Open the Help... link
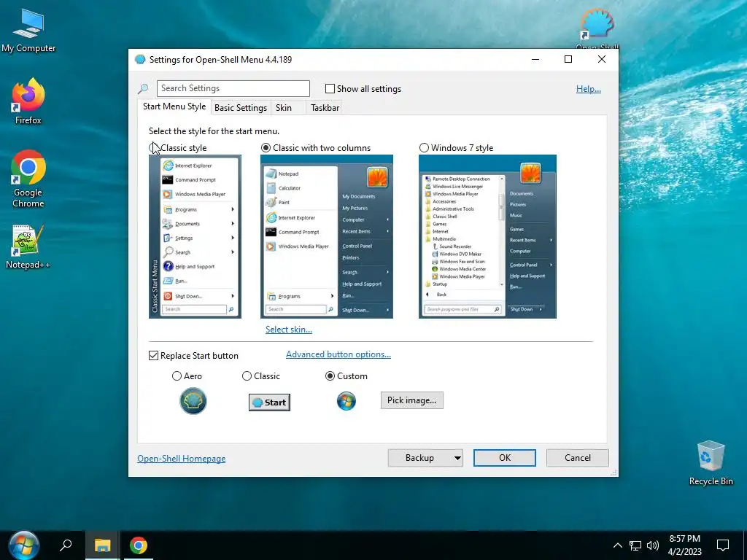 point(589,88)
